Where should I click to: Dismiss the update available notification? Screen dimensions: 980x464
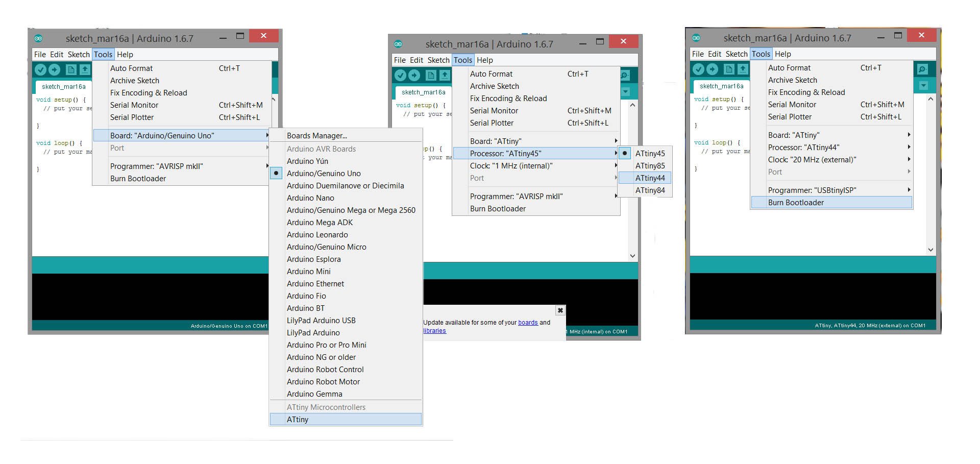pos(560,310)
